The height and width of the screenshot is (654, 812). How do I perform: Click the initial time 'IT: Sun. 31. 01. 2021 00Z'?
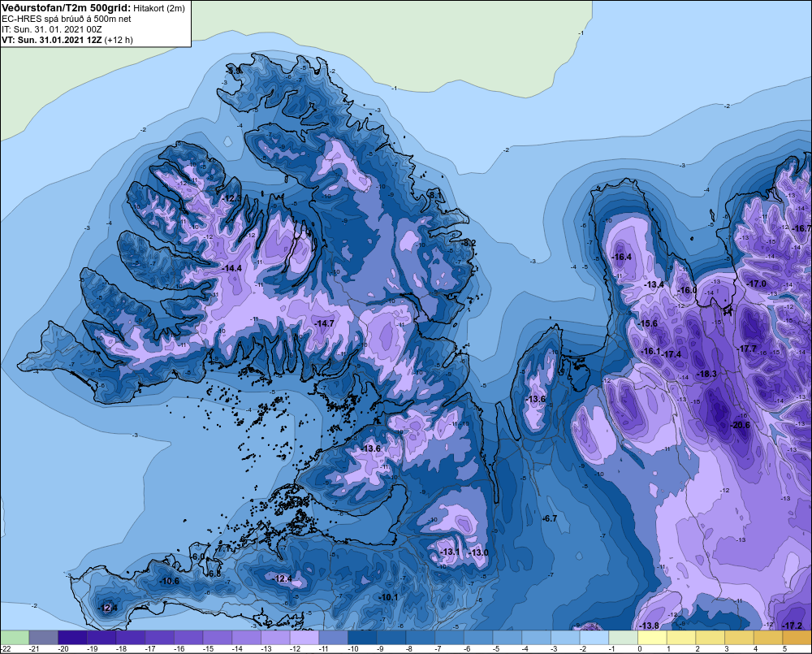tap(52, 29)
